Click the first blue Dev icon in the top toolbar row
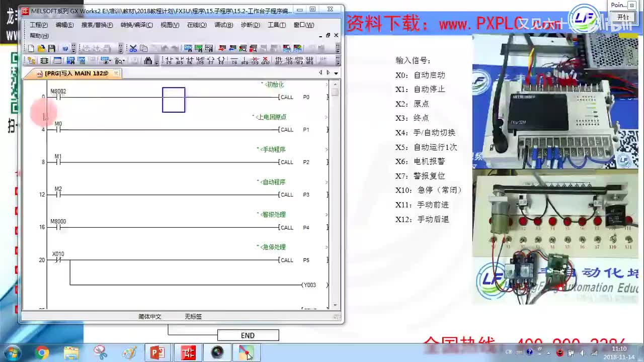The width and height of the screenshot is (644, 362). click(188, 48)
